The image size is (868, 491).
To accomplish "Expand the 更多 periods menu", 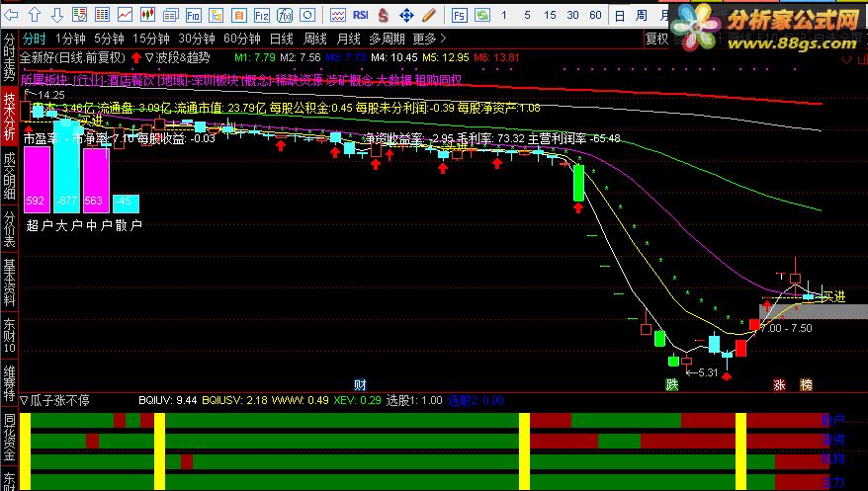I will click(x=429, y=39).
